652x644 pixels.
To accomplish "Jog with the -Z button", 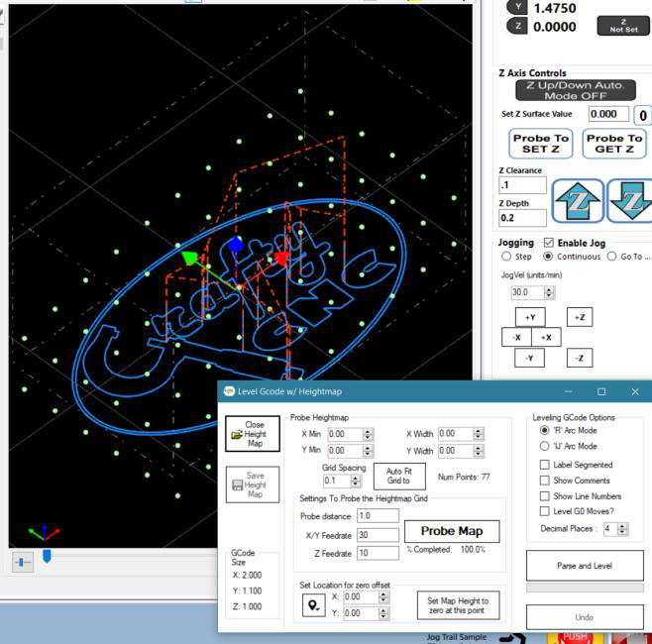I will coord(580,358).
